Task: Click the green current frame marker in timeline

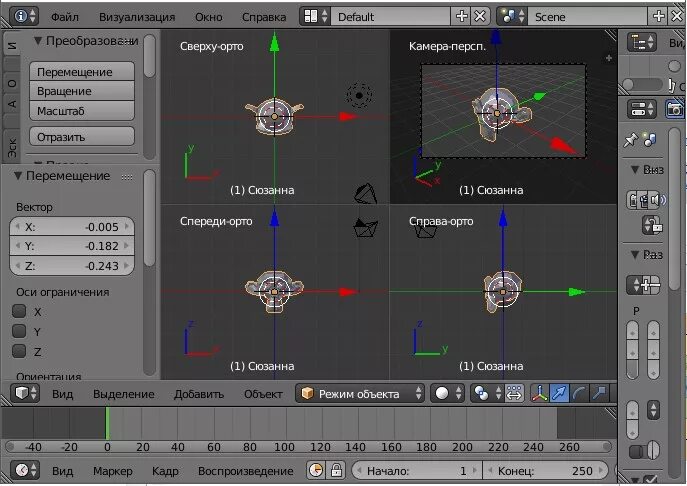Action: [x=107, y=422]
